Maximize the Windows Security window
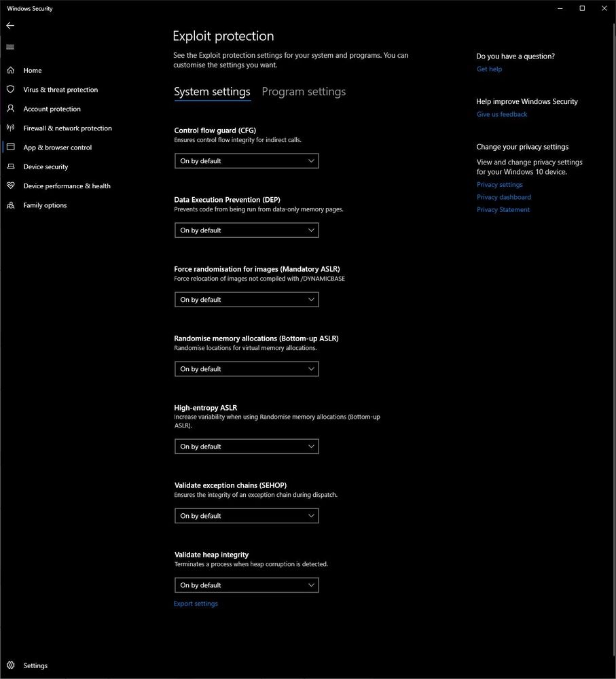This screenshot has width=616, height=679. (582, 8)
